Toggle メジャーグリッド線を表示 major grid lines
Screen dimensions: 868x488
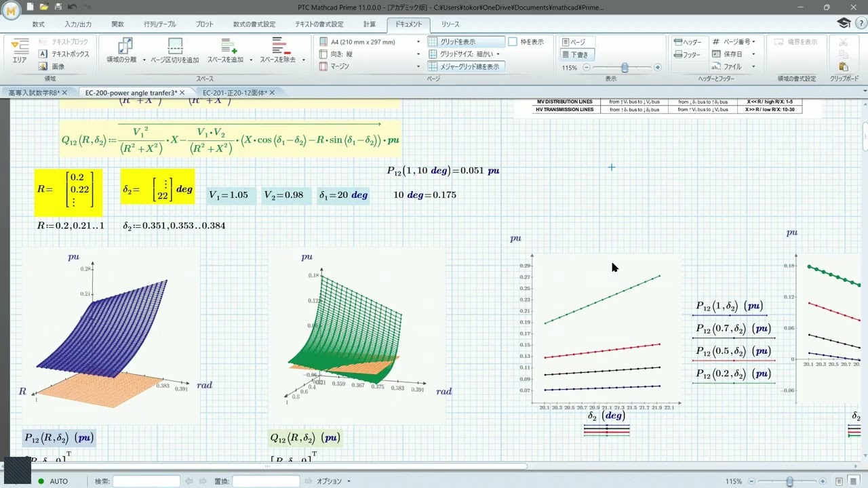click(467, 66)
